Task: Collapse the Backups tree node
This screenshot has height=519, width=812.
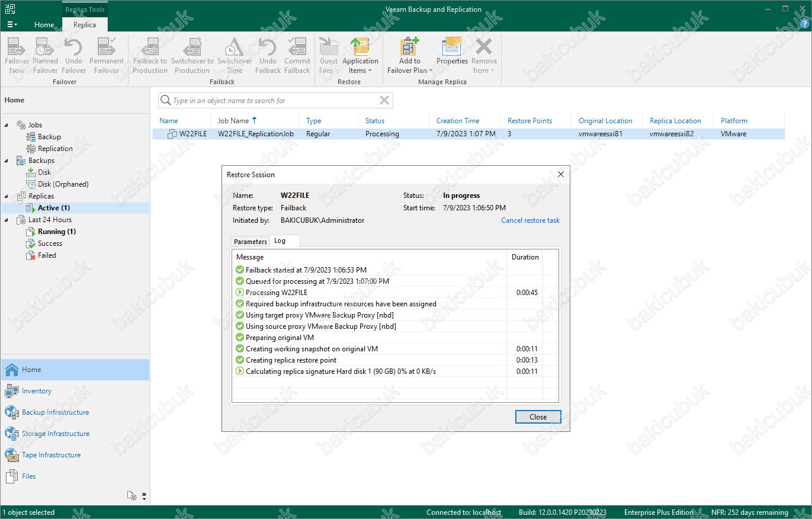Action: click(7, 161)
